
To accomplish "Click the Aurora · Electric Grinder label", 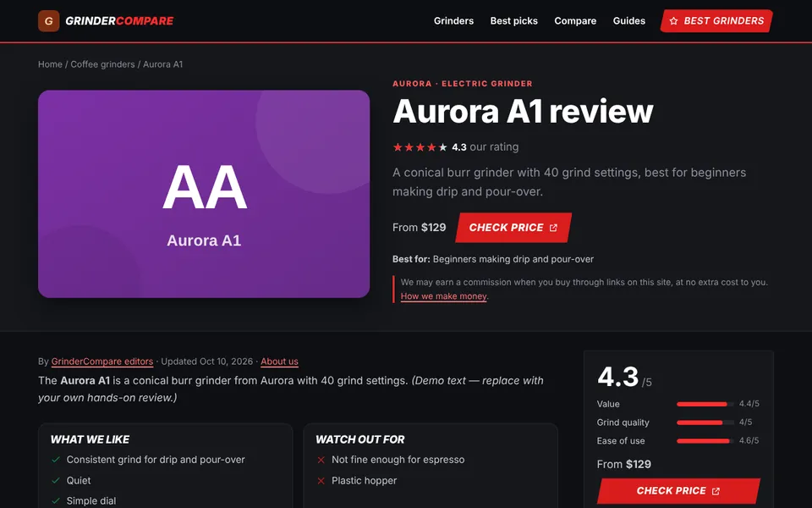I will (463, 84).
